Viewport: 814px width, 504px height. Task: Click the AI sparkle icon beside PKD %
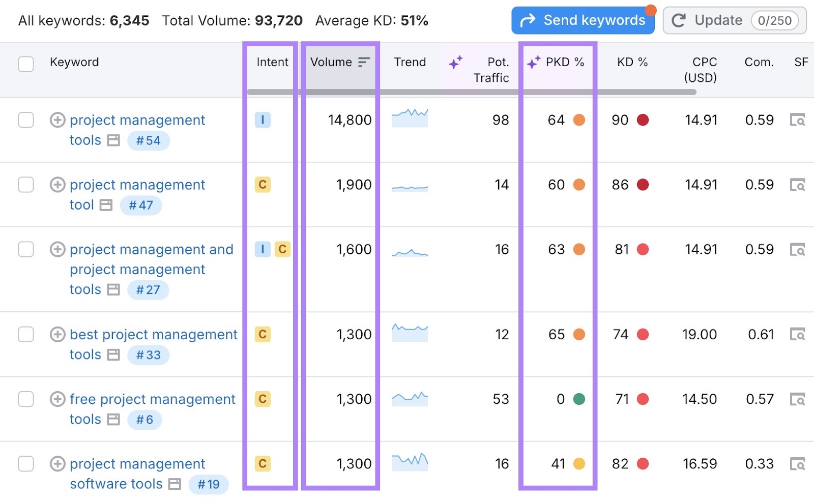click(x=533, y=62)
